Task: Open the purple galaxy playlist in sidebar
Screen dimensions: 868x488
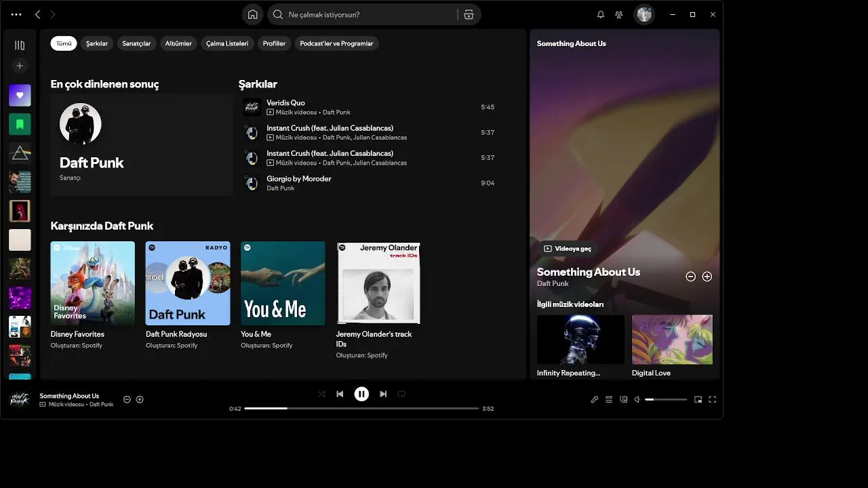Action: coord(20,298)
